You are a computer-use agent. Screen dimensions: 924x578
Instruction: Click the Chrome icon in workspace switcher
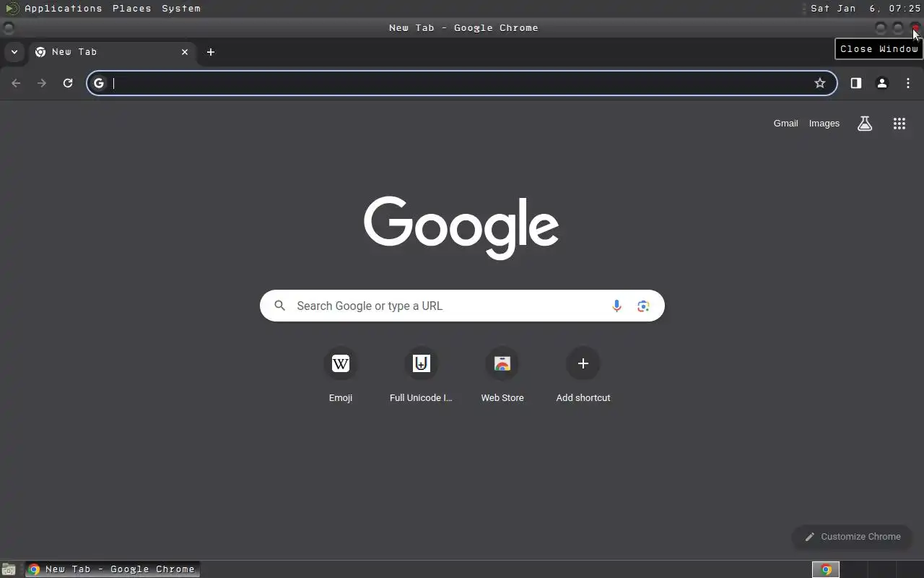(826, 569)
